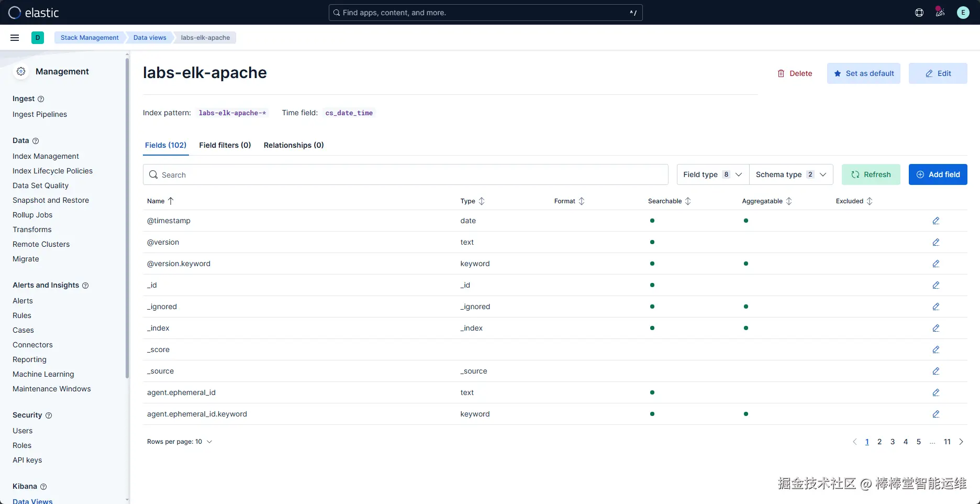Switch to Relationships tab
Image resolution: width=980 pixels, height=504 pixels.
tap(294, 145)
